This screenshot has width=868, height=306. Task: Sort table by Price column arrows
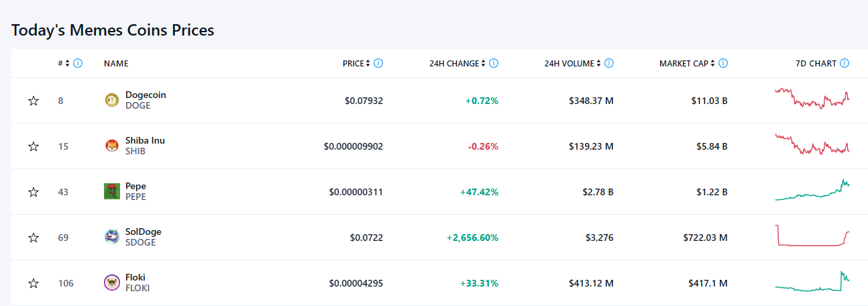pyautogui.click(x=368, y=64)
